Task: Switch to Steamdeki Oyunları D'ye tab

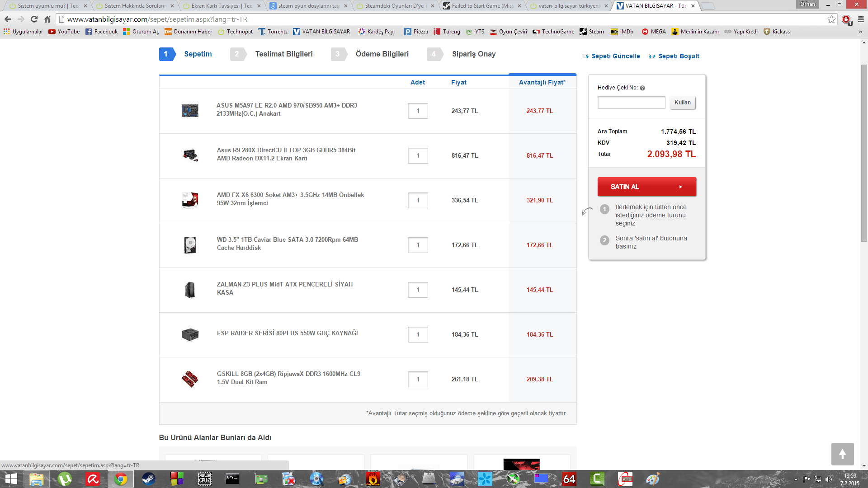Action: (393, 6)
